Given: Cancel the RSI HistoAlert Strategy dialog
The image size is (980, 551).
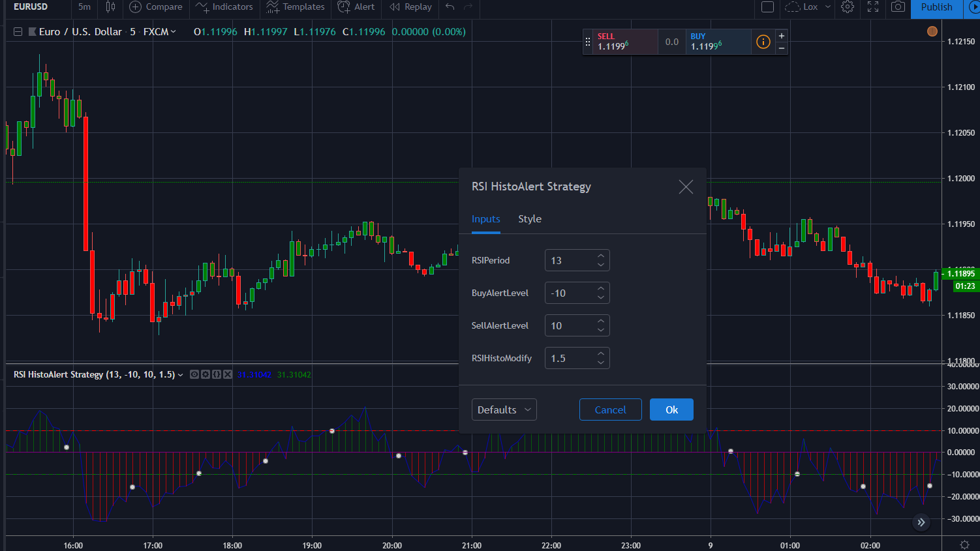Looking at the screenshot, I should [611, 410].
